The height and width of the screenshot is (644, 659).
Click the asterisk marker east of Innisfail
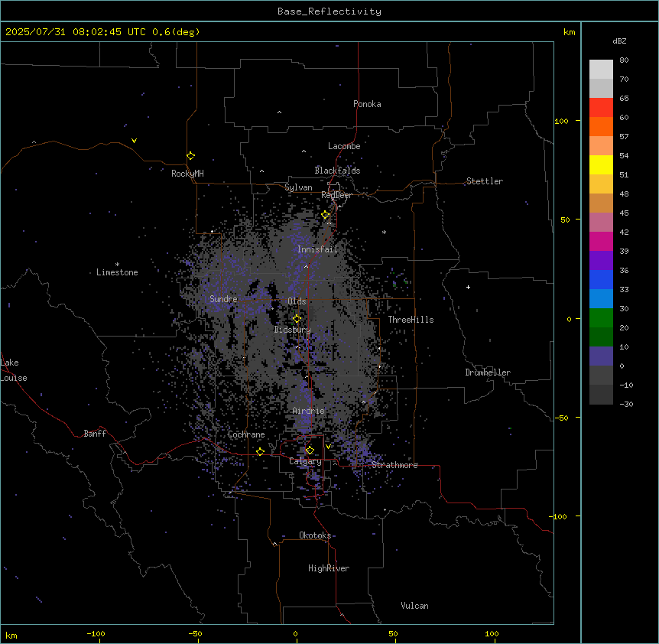point(384,232)
